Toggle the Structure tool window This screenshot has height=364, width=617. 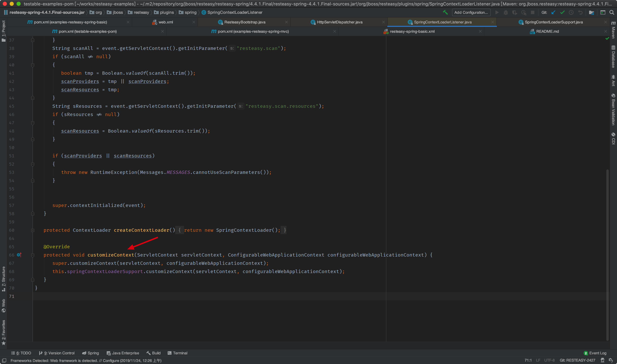click(x=3, y=278)
